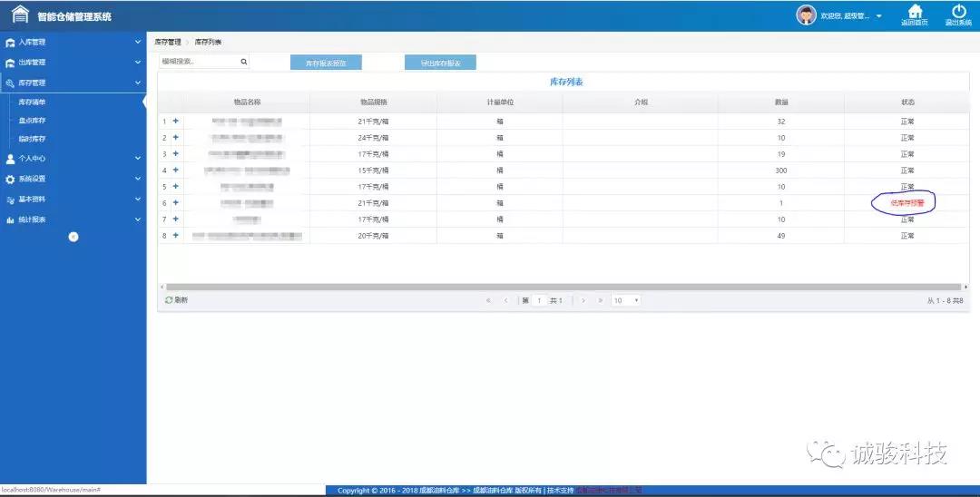Log out using 退出系统 power icon
980x497 pixels.
click(x=959, y=11)
